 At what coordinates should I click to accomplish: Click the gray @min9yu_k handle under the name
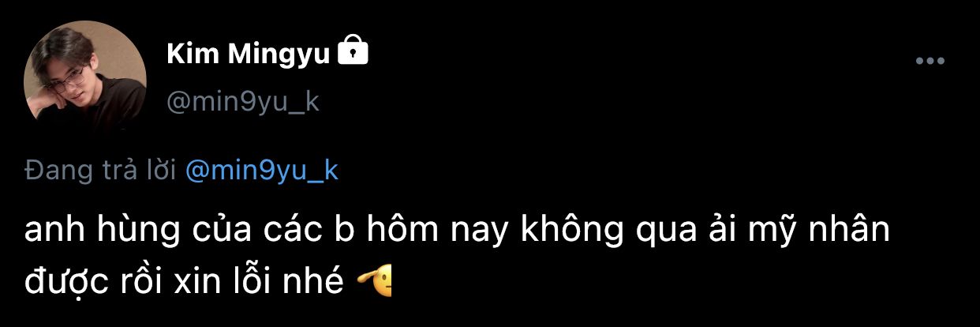(x=244, y=101)
